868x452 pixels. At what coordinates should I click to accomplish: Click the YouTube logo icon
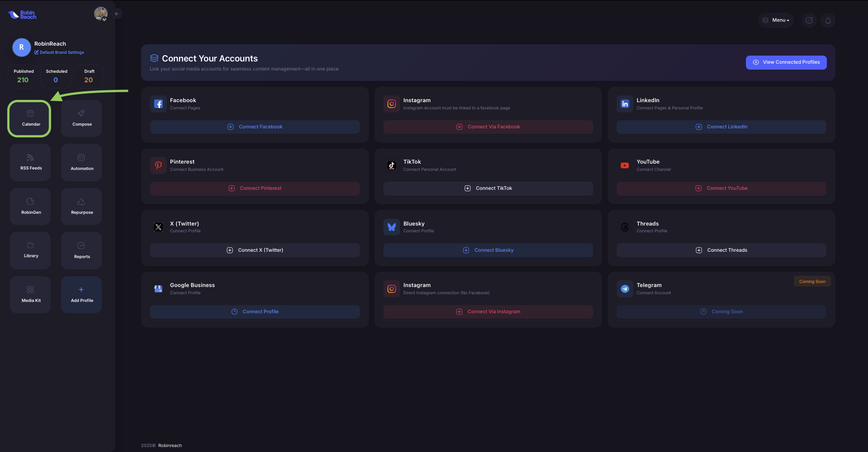[x=625, y=165]
